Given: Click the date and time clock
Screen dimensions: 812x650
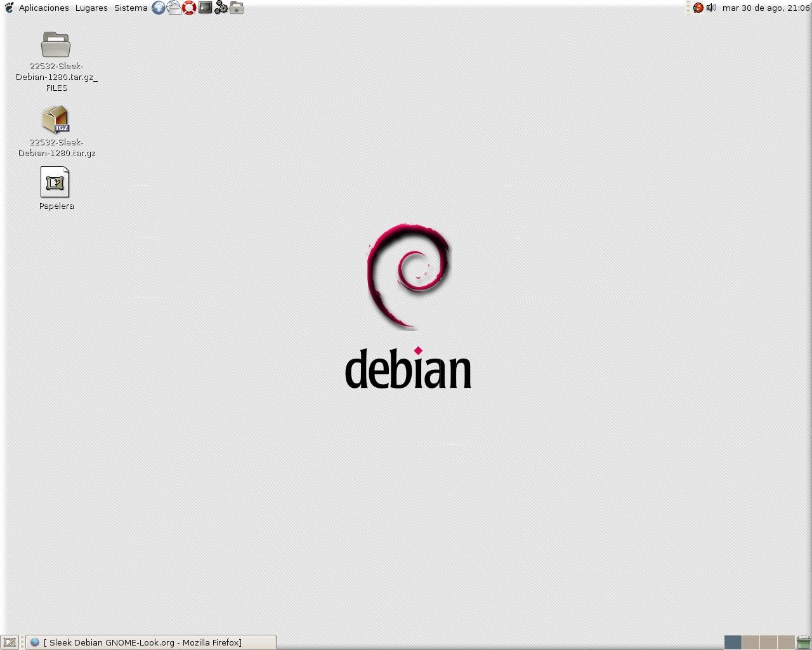Looking at the screenshot, I should coord(766,8).
